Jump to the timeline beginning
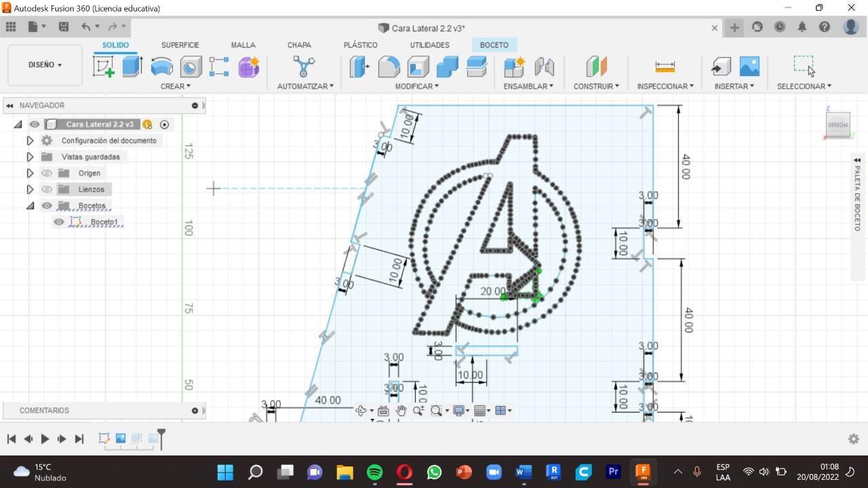868x488 pixels. click(12, 439)
